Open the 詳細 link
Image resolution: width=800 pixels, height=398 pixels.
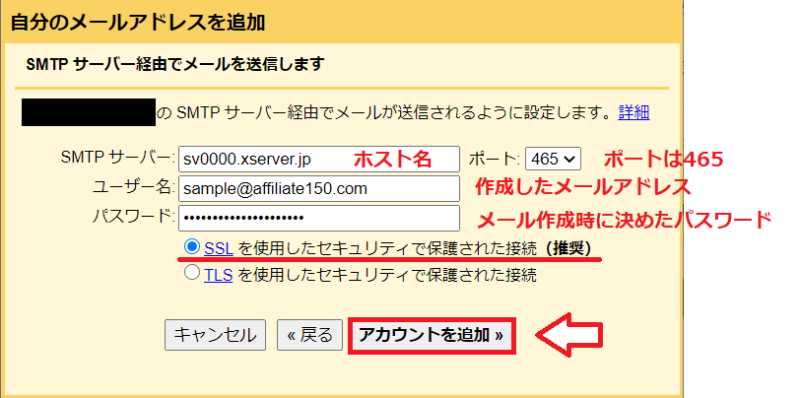634,112
